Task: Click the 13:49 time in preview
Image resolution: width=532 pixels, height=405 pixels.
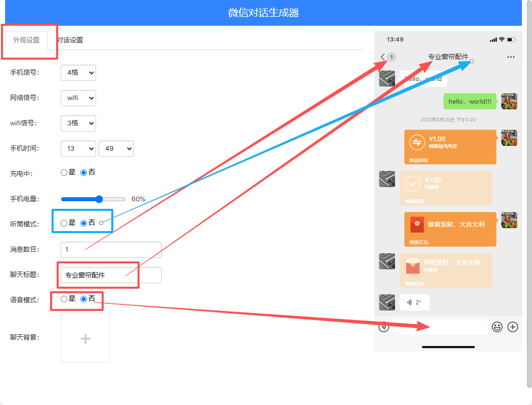Action: click(395, 39)
